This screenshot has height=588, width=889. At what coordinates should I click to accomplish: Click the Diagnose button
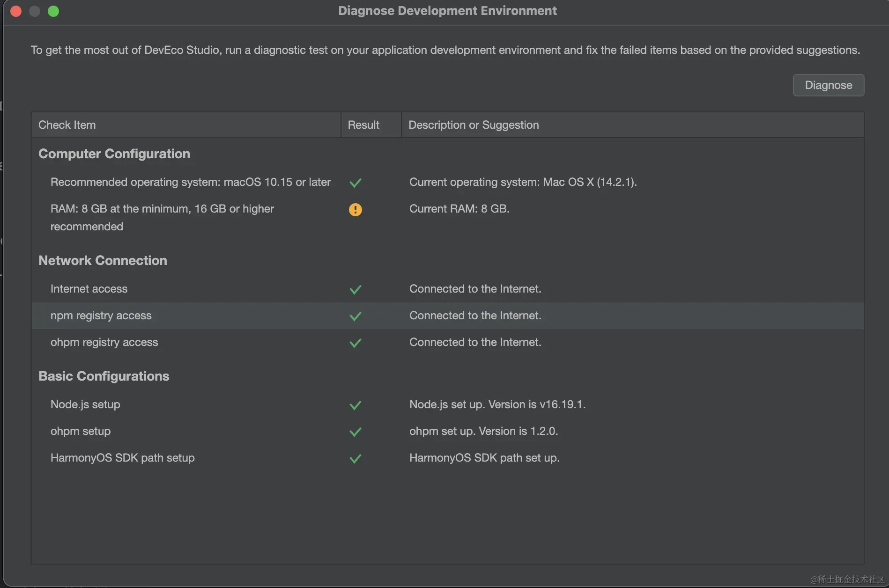828,85
